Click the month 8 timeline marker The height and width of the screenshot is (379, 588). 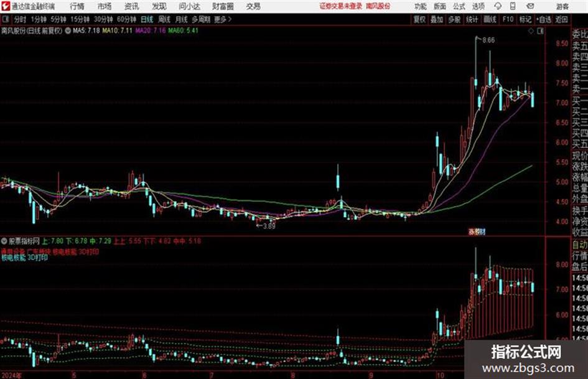[x=292, y=375]
